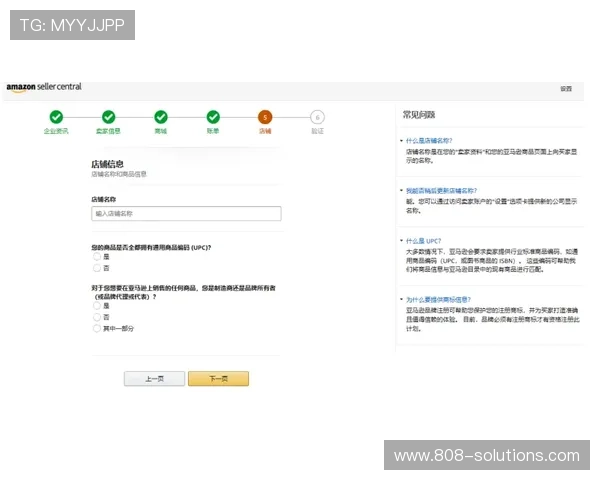Viewport: 600px width, 480px height.
Task: Select 否 for the brand owner question
Action: [97, 317]
